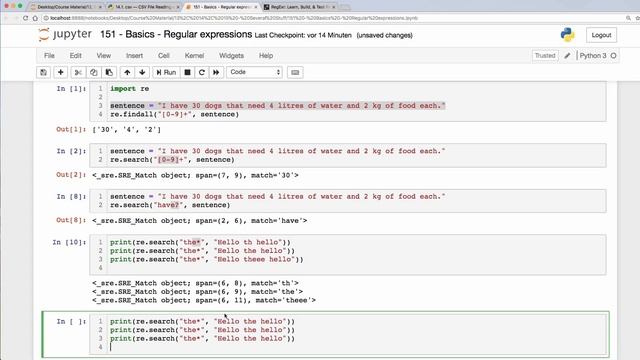Click the output line match='th'

[195, 283]
